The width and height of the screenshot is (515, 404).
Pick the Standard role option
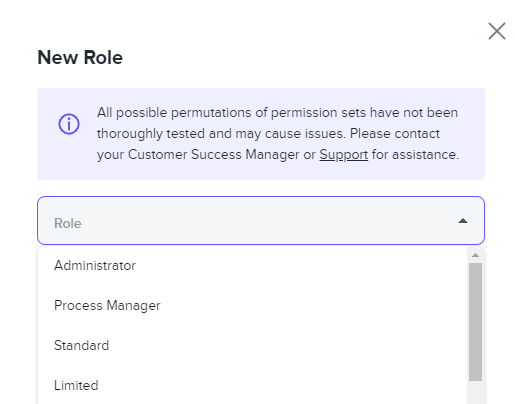point(253,345)
